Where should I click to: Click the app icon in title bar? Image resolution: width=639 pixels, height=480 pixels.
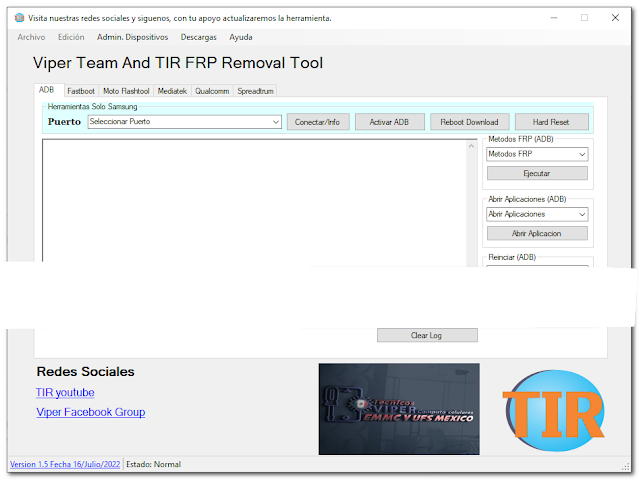[19, 18]
